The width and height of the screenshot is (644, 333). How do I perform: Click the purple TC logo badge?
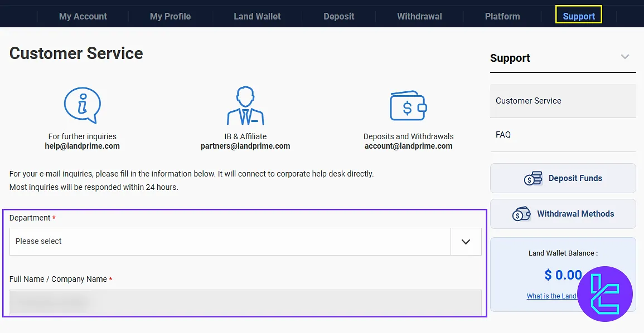point(604,294)
